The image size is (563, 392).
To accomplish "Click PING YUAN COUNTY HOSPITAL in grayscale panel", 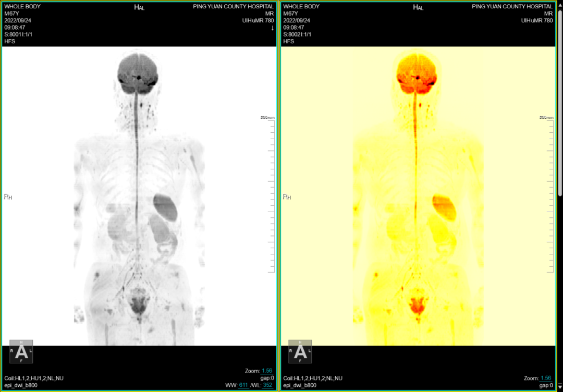I will [234, 6].
